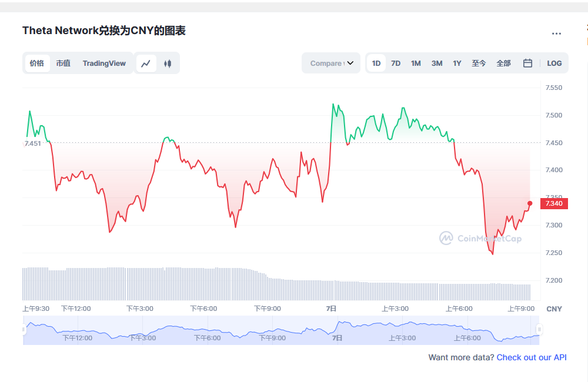Click the 下午12:00 main x-axis label
588x382 pixels.
coord(76,309)
